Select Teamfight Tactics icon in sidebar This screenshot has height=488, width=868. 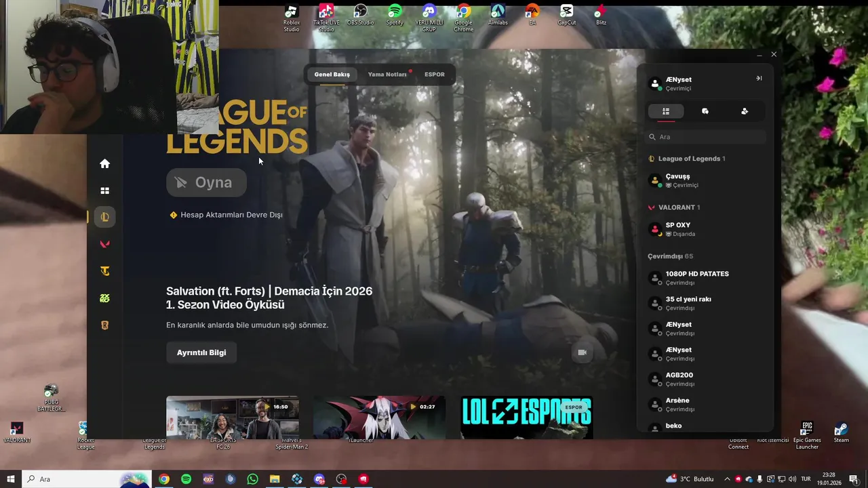(104, 271)
